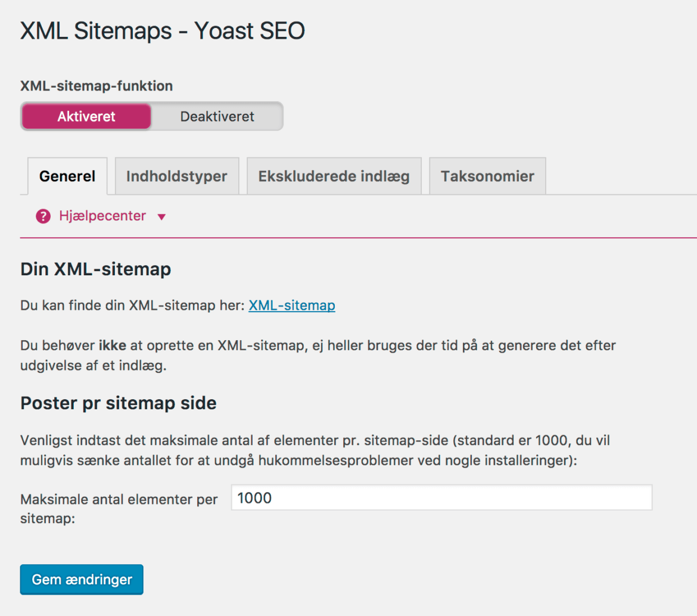Screen dimensions: 697x616
Task: Select the Taksonomier tab
Action: coord(487,176)
